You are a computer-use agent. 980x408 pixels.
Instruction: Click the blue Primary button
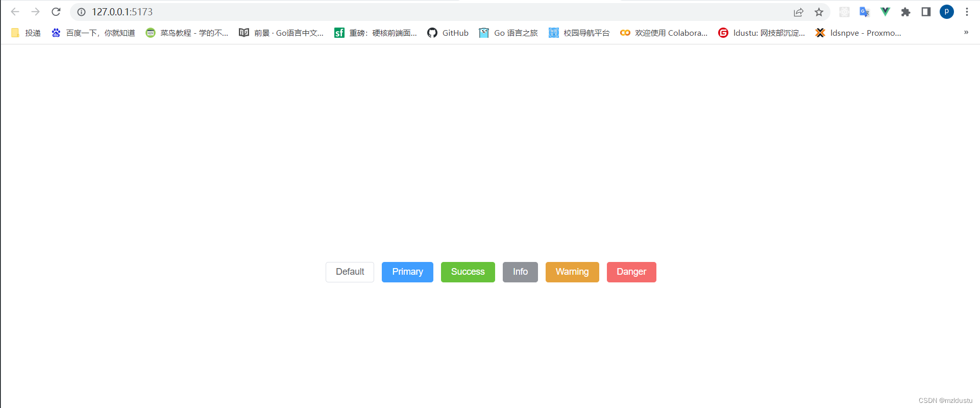407,272
